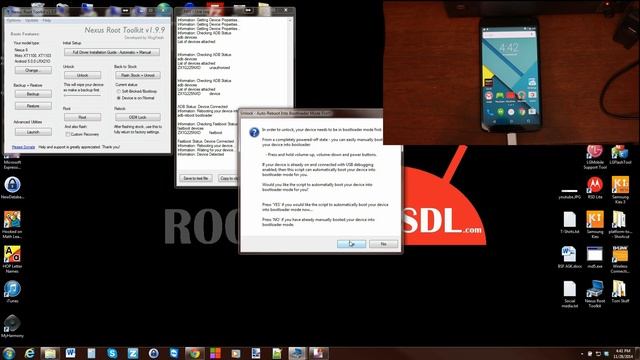Select the Tom Stuff folder icon

coord(620,292)
